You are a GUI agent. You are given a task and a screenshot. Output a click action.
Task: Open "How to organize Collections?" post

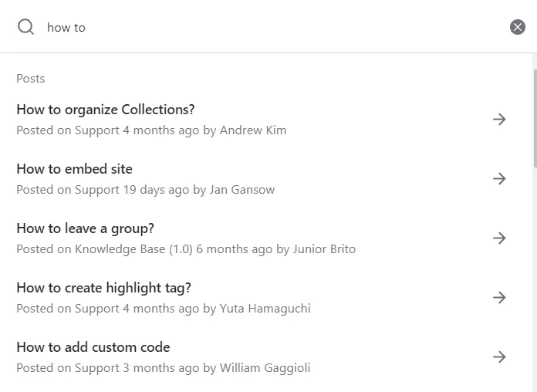click(106, 110)
